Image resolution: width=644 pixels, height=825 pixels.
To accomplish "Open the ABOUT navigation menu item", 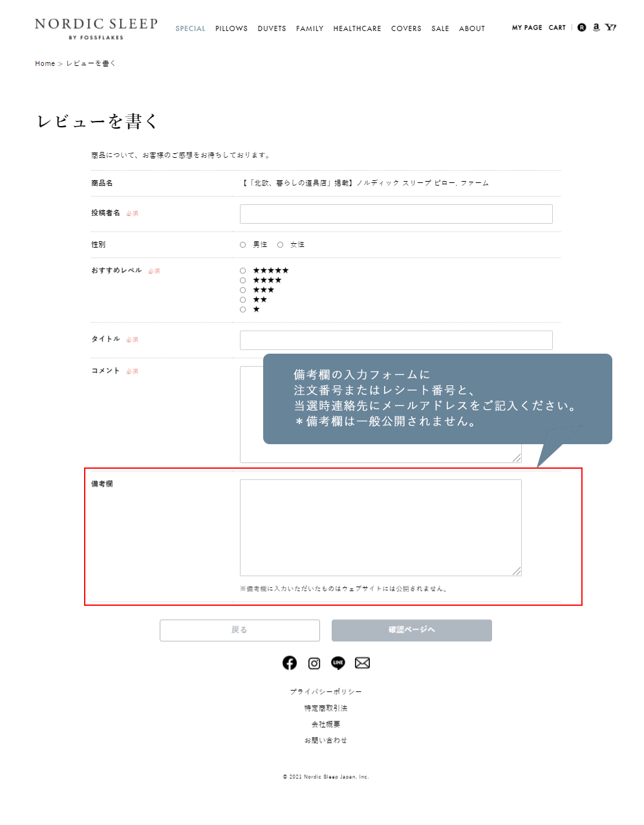I will (471, 28).
